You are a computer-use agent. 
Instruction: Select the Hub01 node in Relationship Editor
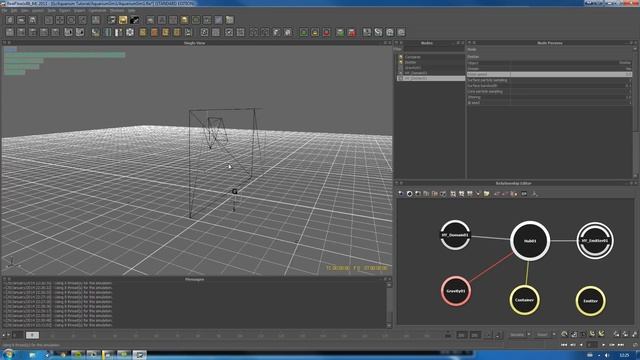[x=530, y=241]
